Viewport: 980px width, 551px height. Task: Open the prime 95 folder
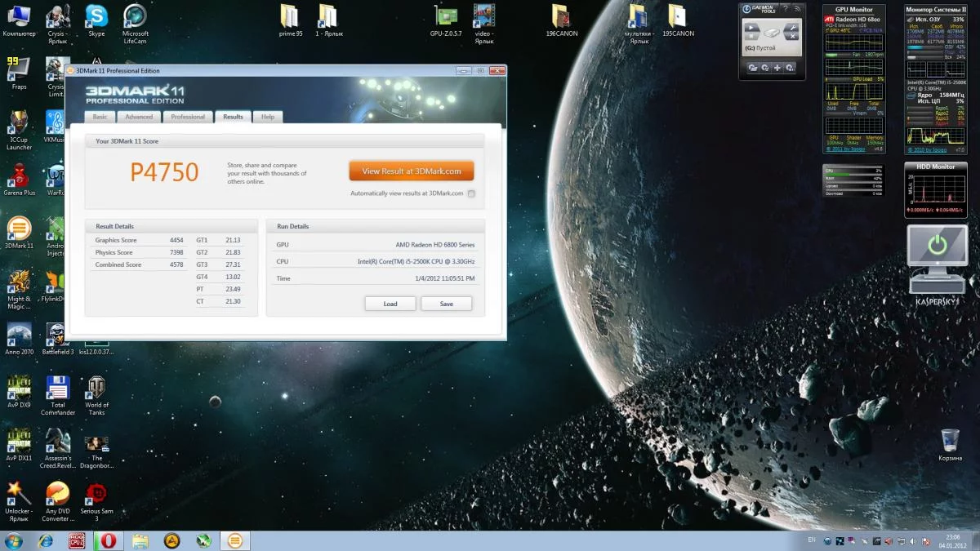click(291, 16)
